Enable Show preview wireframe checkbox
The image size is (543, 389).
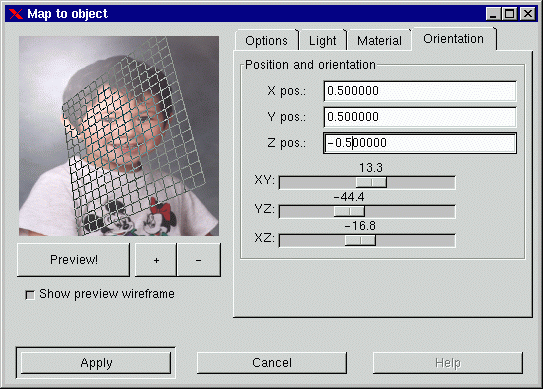[30, 295]
